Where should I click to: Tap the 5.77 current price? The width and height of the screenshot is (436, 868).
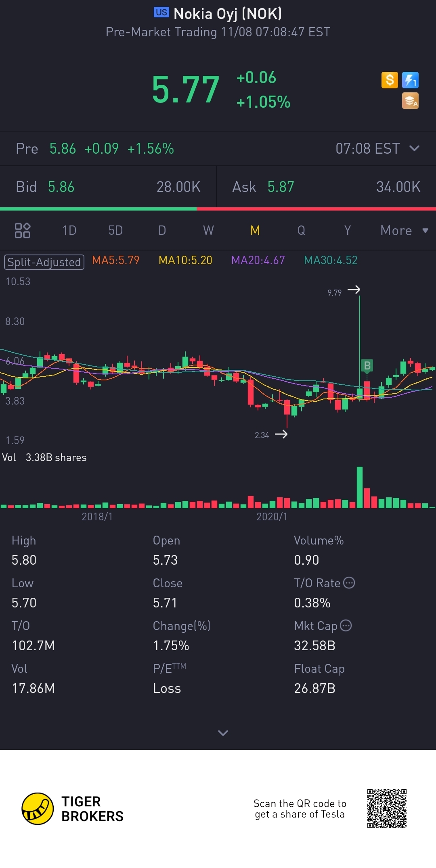click(186, 90)
